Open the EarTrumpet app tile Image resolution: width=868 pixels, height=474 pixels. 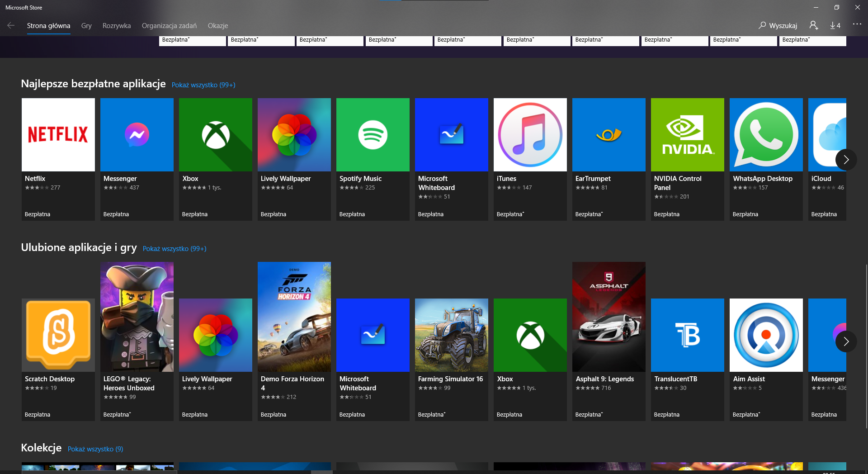point(609,159)
